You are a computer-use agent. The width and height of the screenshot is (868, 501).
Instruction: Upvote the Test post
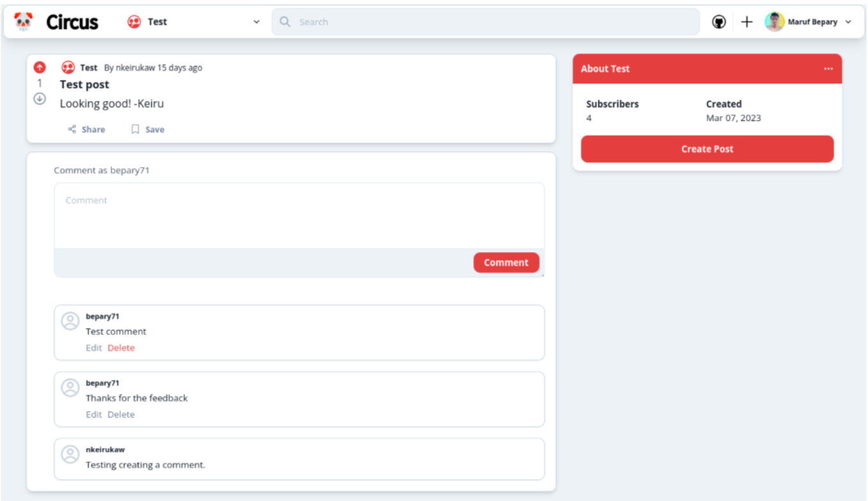40,67
